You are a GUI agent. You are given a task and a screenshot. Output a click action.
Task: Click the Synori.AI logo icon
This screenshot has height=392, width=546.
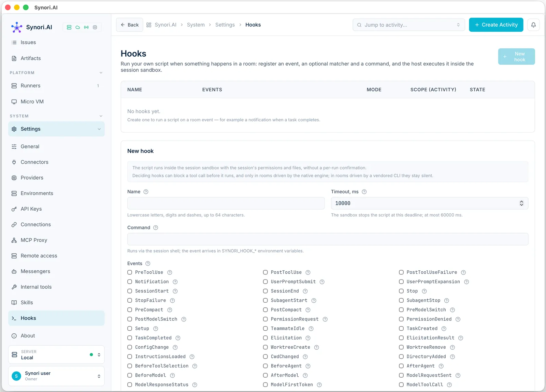[x=17, y=27]
